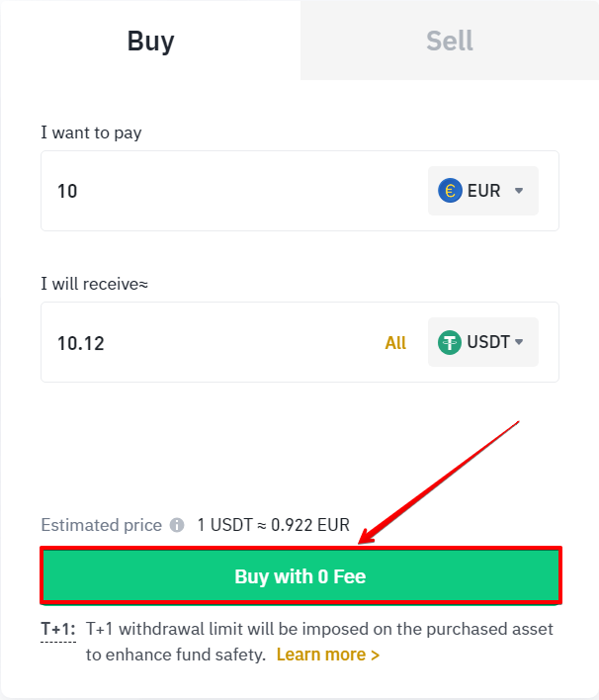Screen dimensions: 599x700
Task: Click the 1 USDT ≈ 0.922 EUR rate text
Action: 273,525
